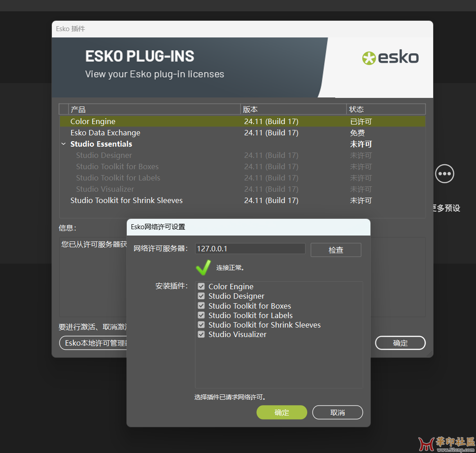Toggle Studio Toolkit for Boxes checkbox
The height and width of the screenshot is (453, 476).
(201, 305)
